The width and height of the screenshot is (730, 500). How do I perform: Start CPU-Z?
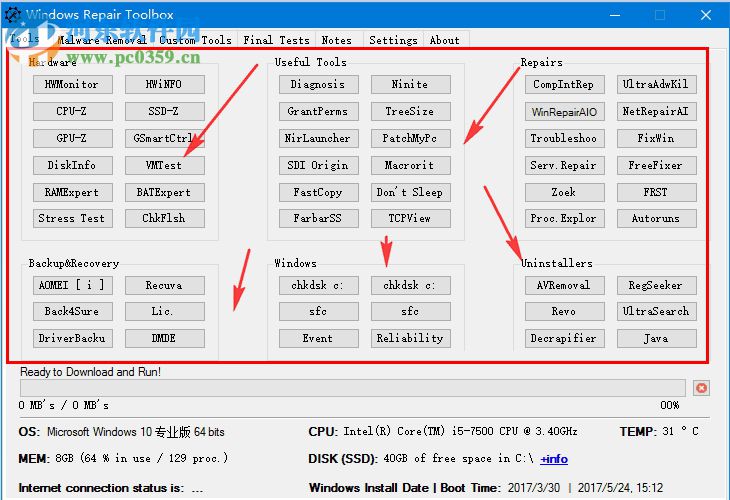click(x=73, y=111)
